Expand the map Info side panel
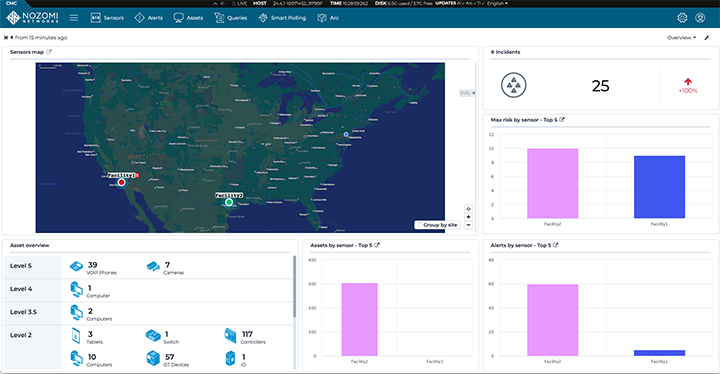This screenshot has width=720, height=374. click(467, 93)
